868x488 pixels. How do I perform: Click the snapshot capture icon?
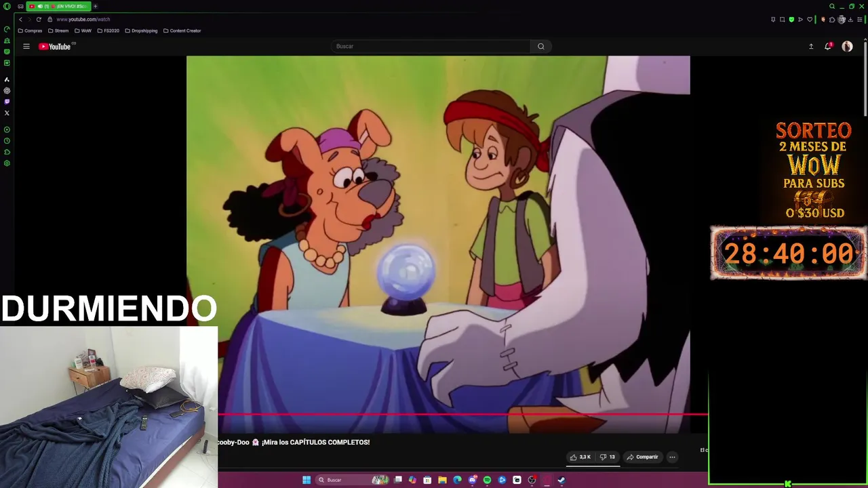click(x=783, y=20)
